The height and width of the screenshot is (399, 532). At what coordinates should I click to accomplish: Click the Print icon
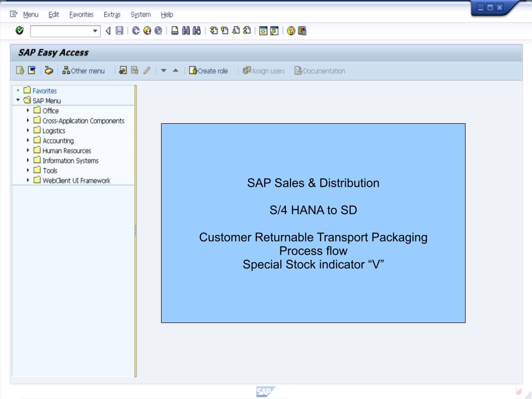tap(175, 31)
